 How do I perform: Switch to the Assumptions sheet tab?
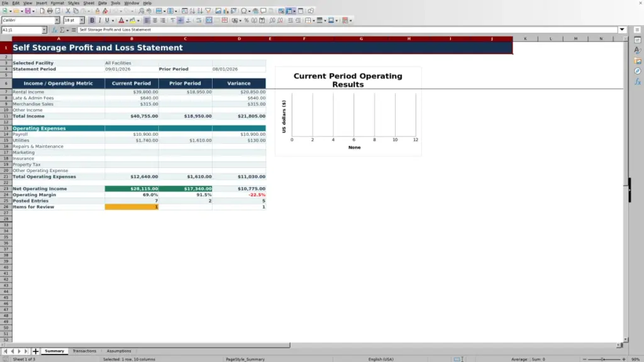(119, 351)
